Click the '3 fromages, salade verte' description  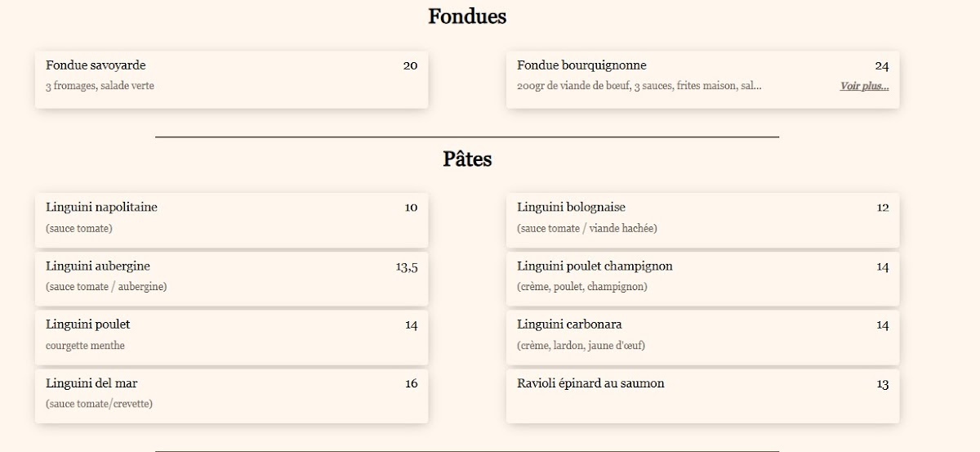[x=100, y=86]
